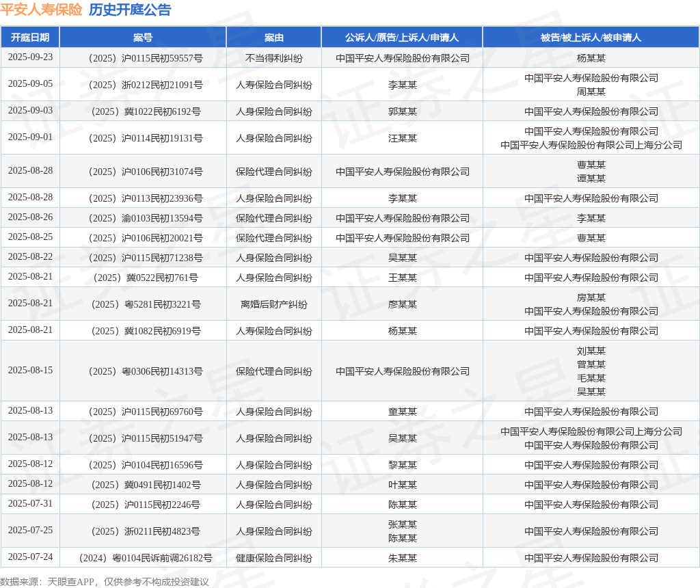Click date cell 2025-08-25
Screen dimensions: 700x588
[x=30, y=237]
